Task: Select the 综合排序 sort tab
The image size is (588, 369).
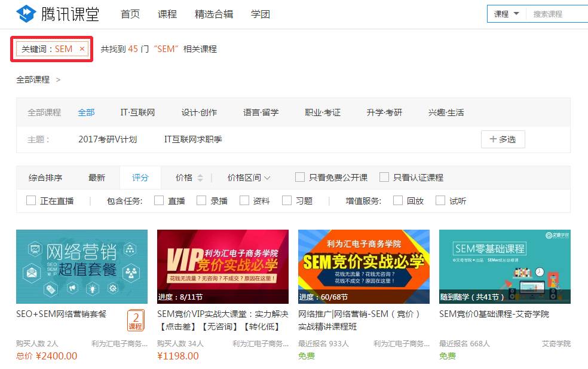Action: [45, 178]
